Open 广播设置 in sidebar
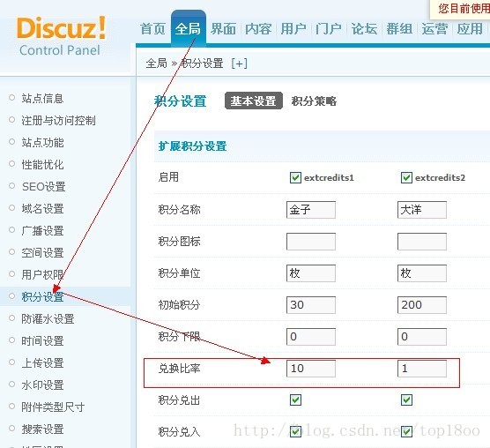The height and width of the screenshot is (448, 490). point(42,230)
